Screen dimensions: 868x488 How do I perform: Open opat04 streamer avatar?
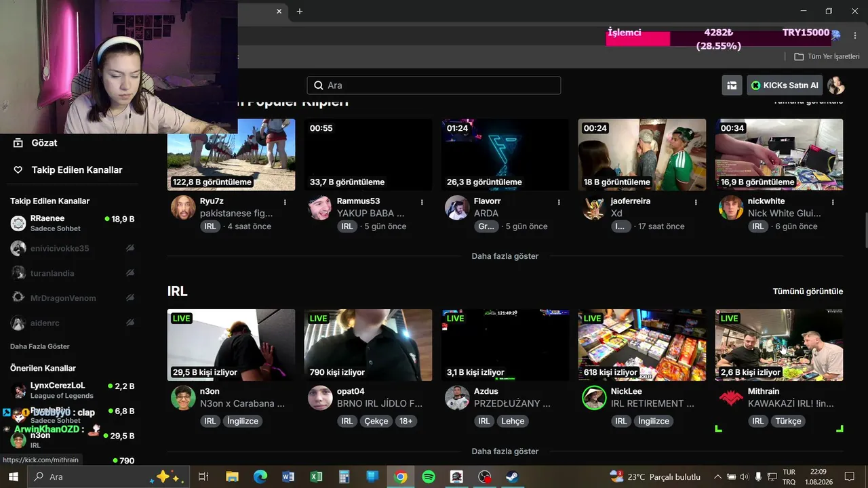pos(320,398)
